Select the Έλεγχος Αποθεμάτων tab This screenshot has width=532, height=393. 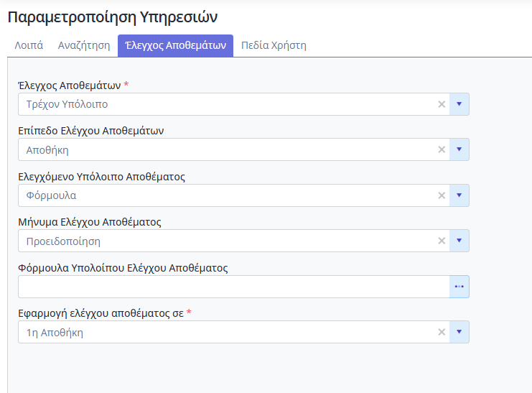175,45
